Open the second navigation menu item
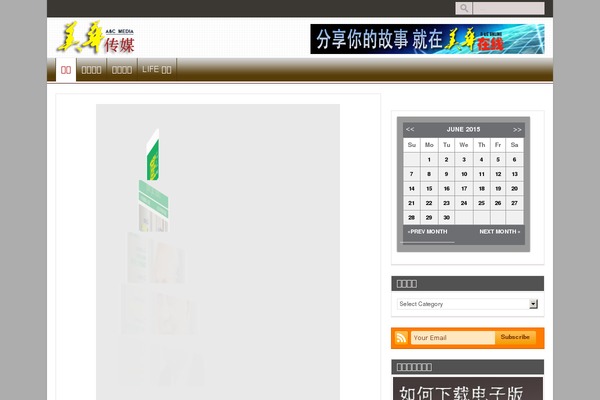Viewport: 600px width, 400px height. (x=91, y=70)
